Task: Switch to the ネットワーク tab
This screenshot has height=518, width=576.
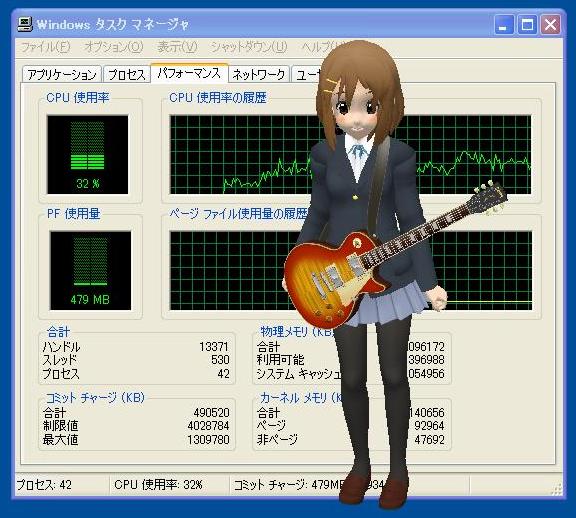Action: click(259, 75)
